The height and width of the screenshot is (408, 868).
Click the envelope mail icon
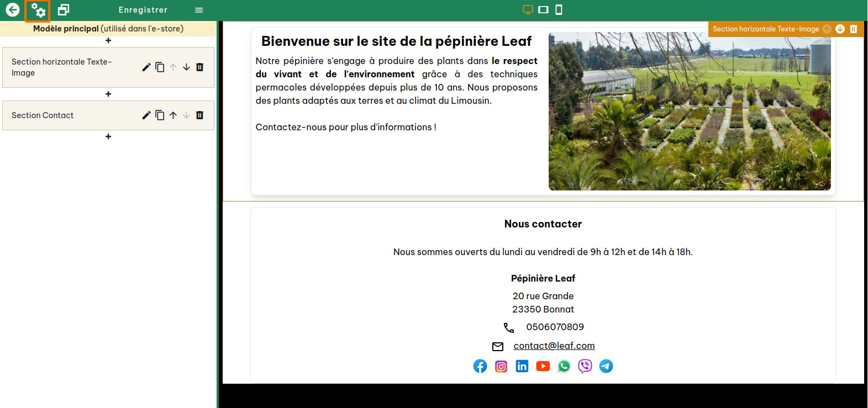coord(498,347)
